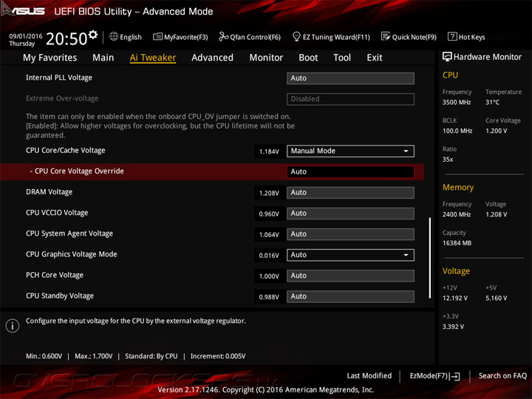Viewport: 532px width, 399px height.
Task: Open the Advanced tab
Action: pyautogui.click(x=212, y=58)
